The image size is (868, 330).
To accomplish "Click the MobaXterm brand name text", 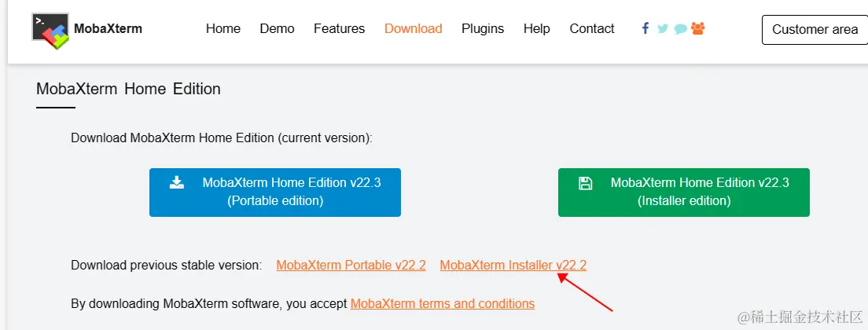I will [x=108, y=29].
